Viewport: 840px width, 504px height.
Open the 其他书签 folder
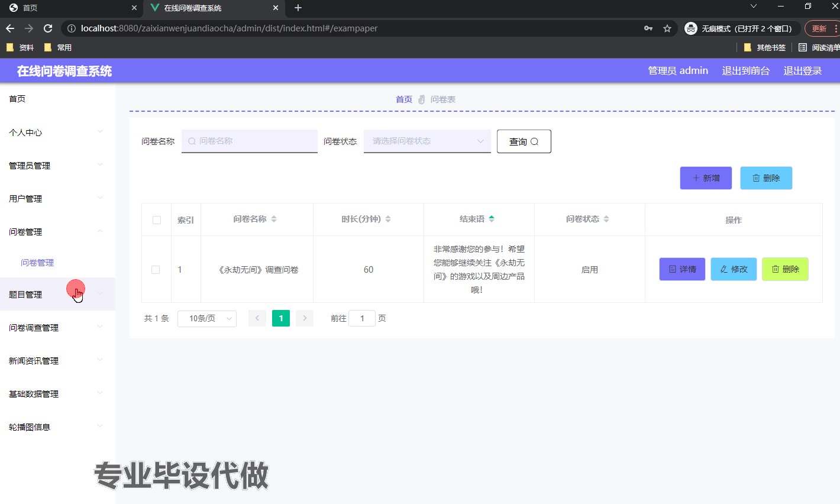pyautogui.click(x=765, y=47)
